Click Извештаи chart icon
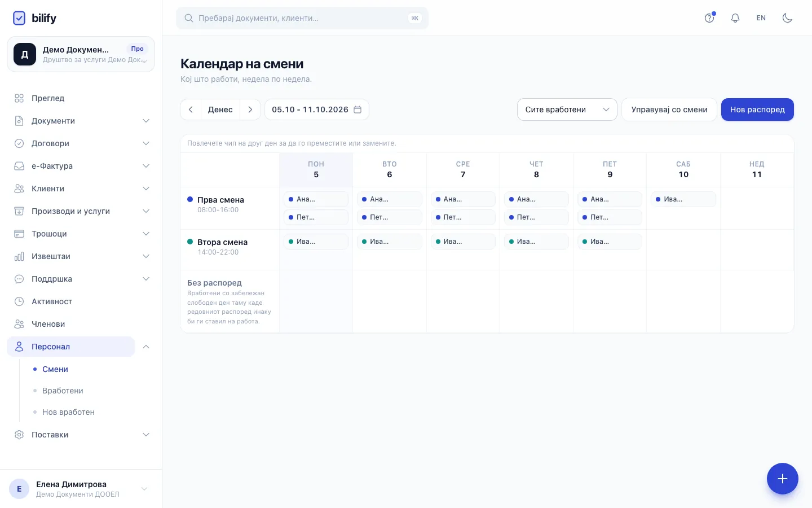This screenshot has width=812, height=508. click(x=19, y=256)
